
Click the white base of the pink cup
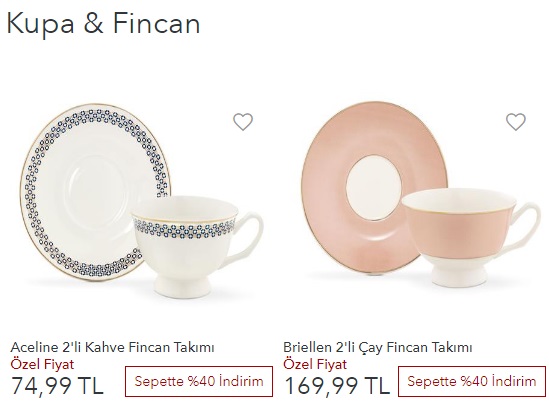click(459, 274)
